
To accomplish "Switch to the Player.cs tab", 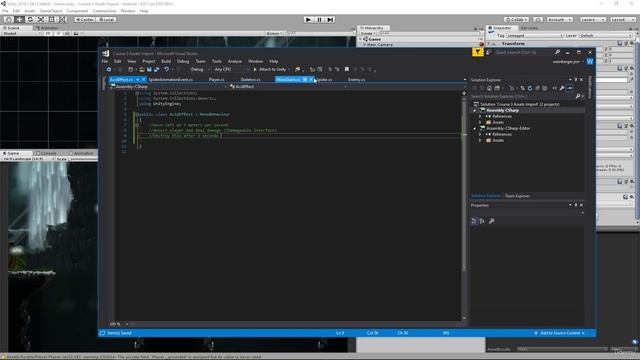I will (216, 80).
